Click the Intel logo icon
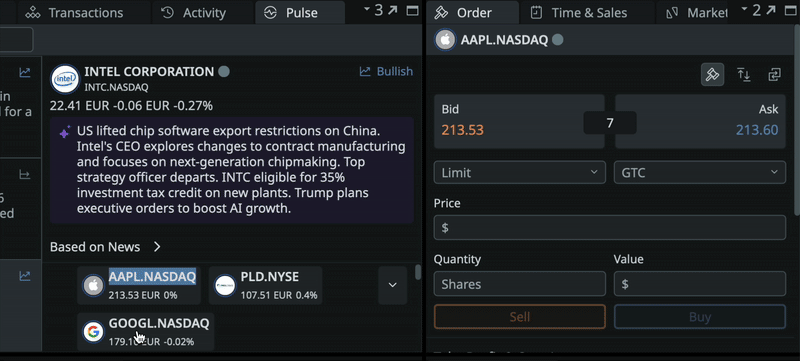The height and width of the screenshot is (361, 800). click(x=65, y=79)
